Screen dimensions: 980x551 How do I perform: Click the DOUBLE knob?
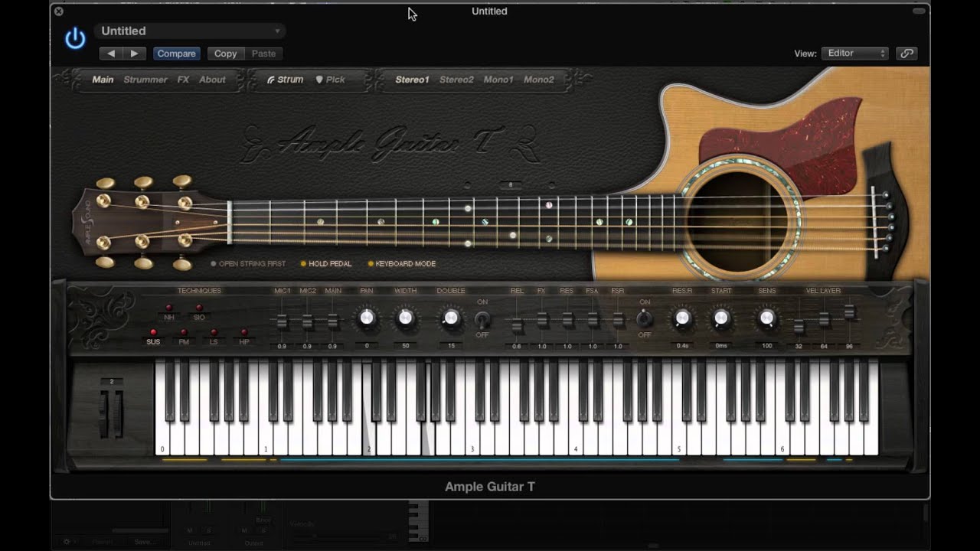(451, 318)
